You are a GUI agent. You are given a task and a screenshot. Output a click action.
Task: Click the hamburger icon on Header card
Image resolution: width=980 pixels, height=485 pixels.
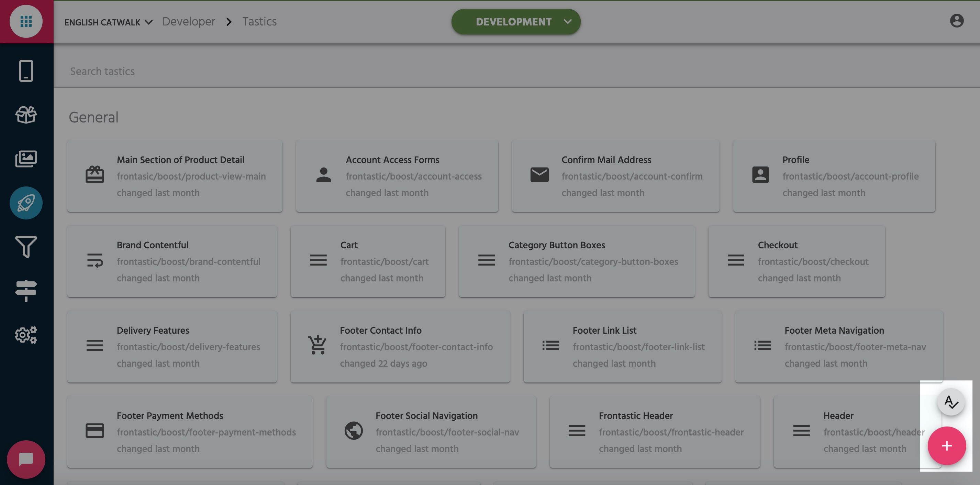[801, 431]
